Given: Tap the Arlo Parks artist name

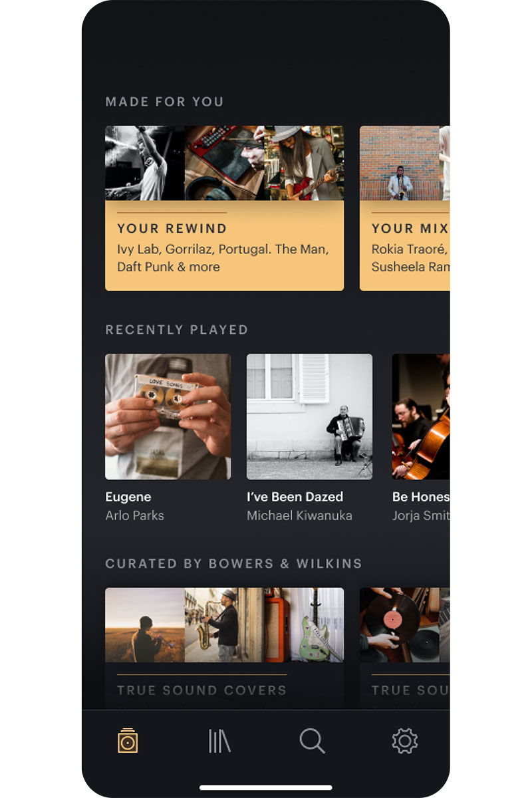Looking at the screenshot, I should click(x=134, y=515).
